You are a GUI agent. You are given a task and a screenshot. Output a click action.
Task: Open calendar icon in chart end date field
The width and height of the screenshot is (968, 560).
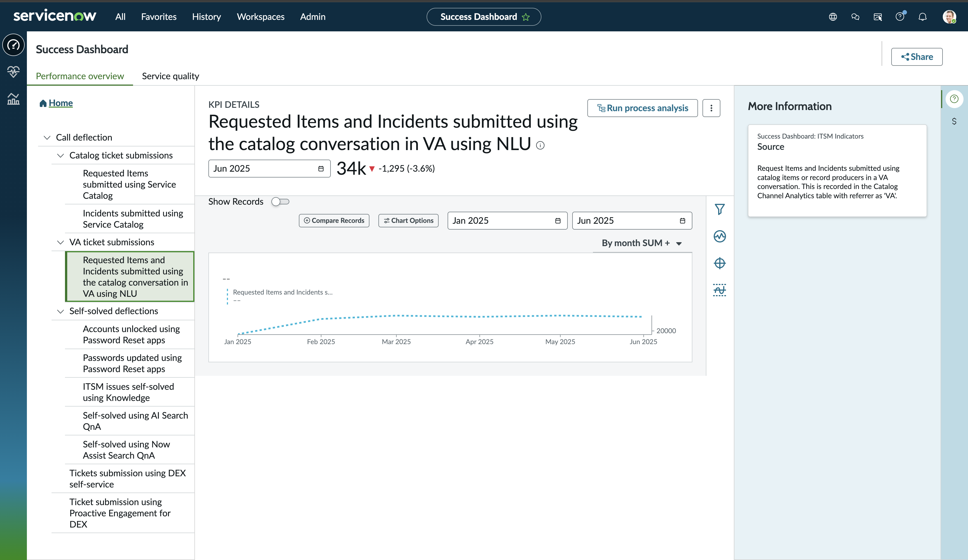(x=682, y=221)
